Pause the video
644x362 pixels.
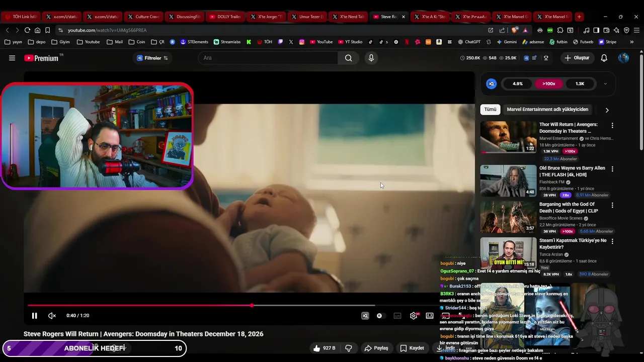[x=34, y=316]
